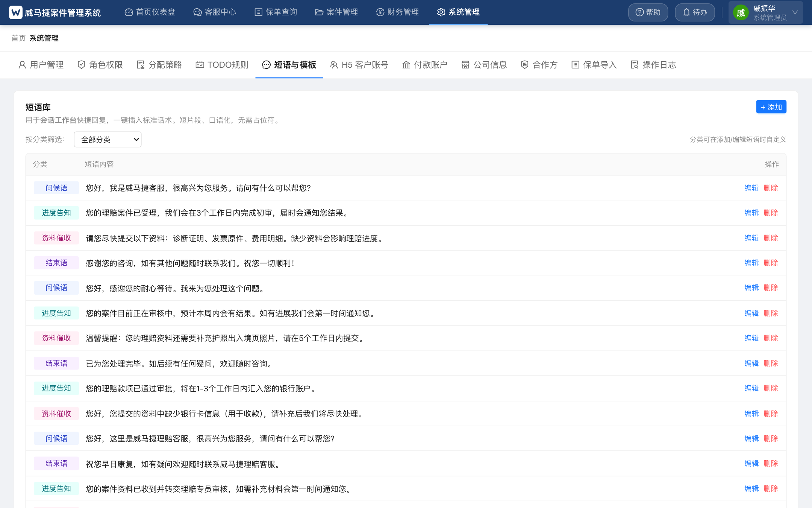Switch to the 短语与模板 tab
812x508 pixels.
pyautogui.click(x=289, y=65)
